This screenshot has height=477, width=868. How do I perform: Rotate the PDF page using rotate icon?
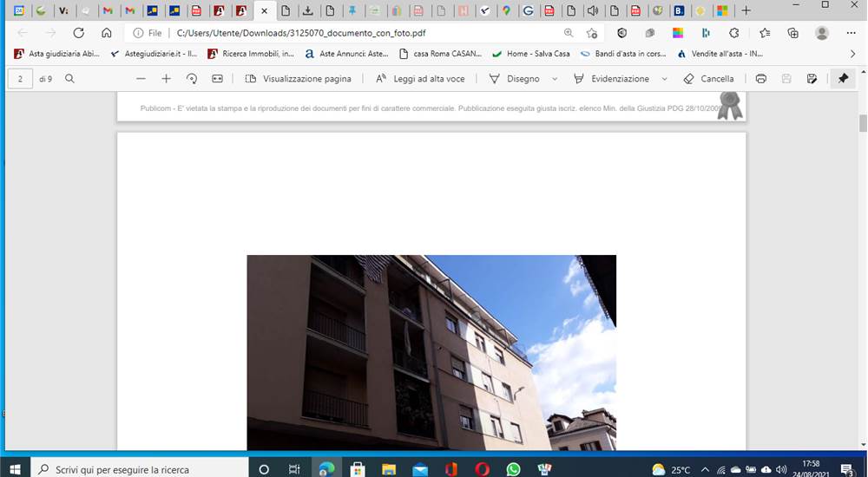tap(192, 79)
